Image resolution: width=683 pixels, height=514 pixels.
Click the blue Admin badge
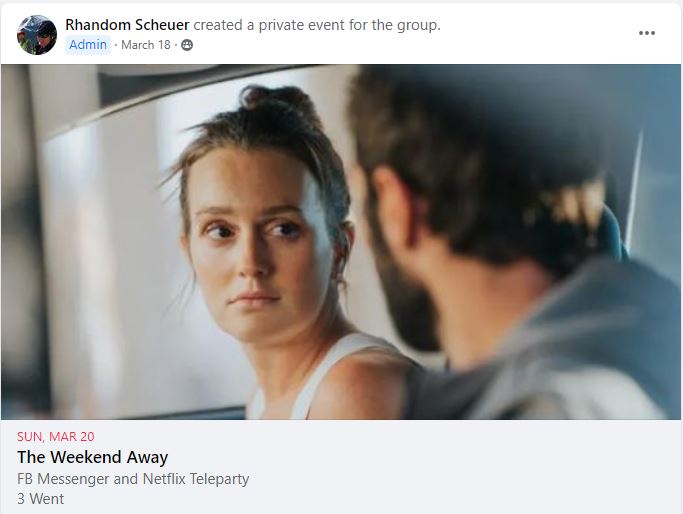point(88,44)
